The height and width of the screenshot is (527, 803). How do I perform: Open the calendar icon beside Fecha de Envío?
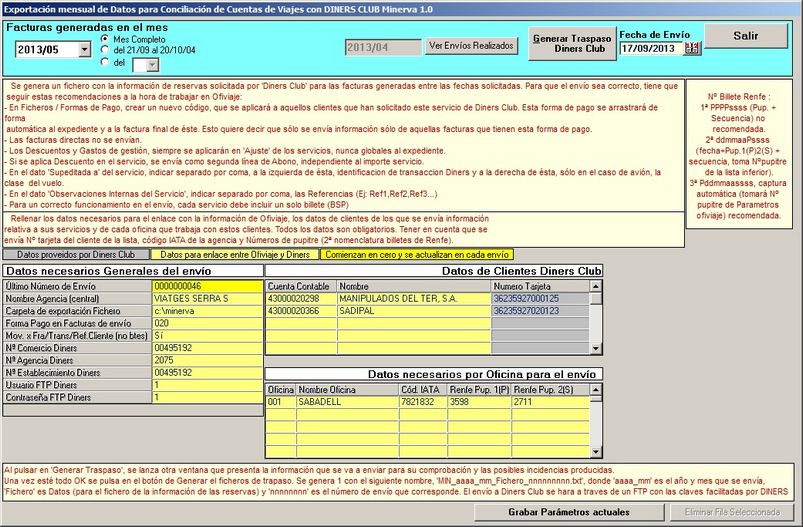point(692,49)
